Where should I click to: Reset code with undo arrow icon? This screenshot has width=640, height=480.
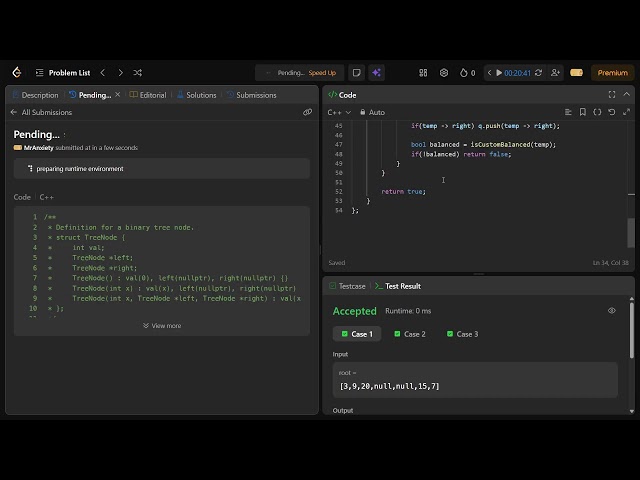click(x=611, y=112)
